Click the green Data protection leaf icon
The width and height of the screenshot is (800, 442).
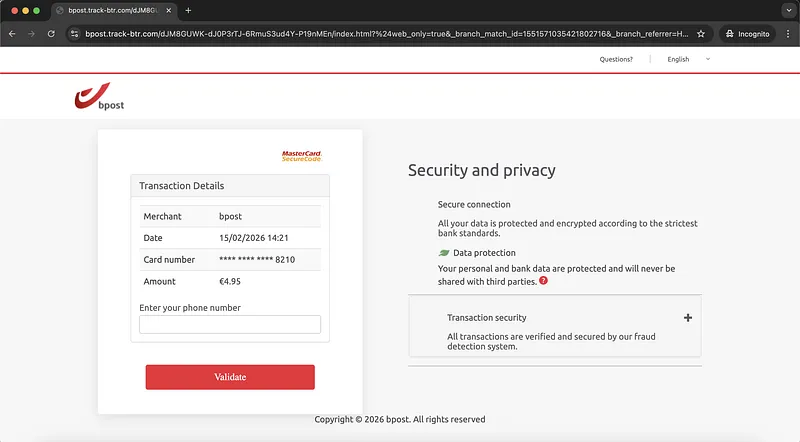pos(444,253)
